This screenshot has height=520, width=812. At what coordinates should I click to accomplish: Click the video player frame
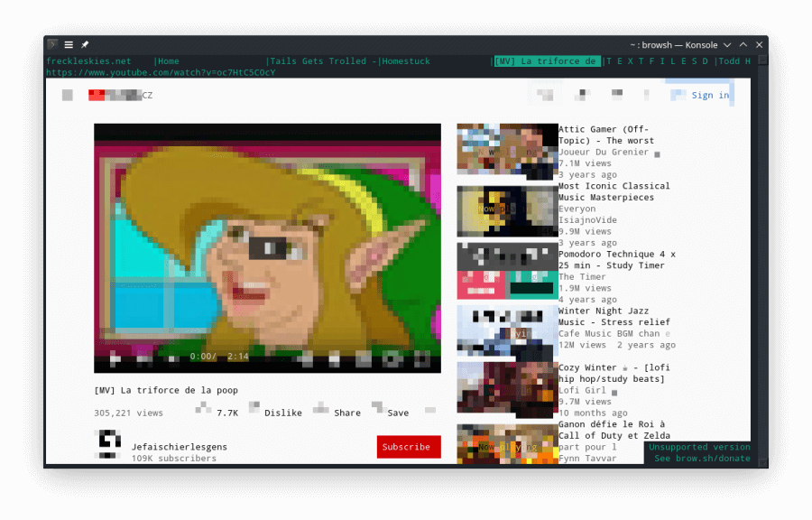coord(267,248)
